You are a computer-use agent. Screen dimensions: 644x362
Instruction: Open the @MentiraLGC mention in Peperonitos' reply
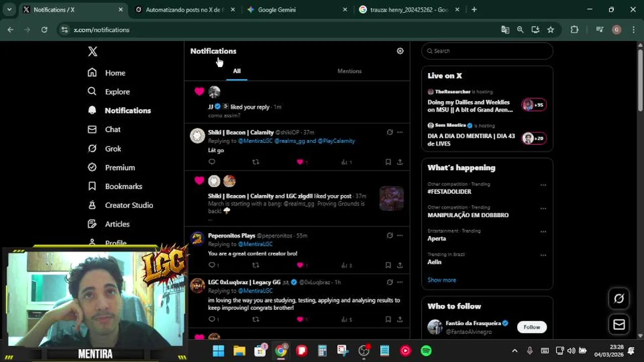pyautogui.click(x=255, y=244)
